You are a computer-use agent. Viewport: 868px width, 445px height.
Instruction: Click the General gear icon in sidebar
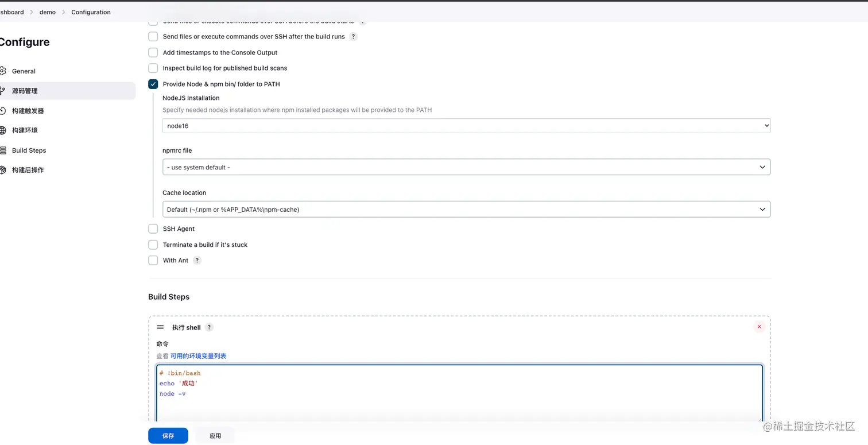(3, 71)
